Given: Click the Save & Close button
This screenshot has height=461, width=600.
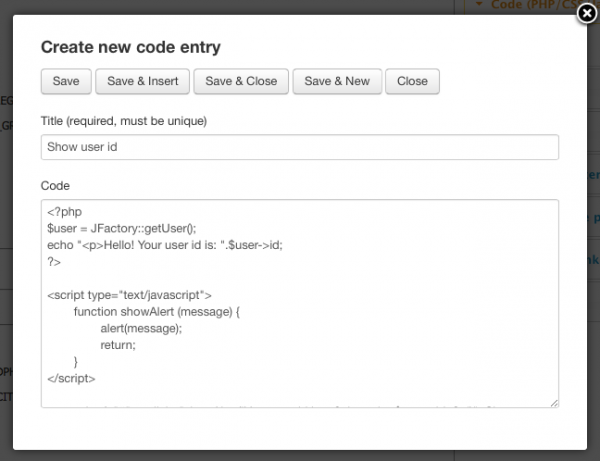Looking at the screenshot, I should tap(241, 81).
